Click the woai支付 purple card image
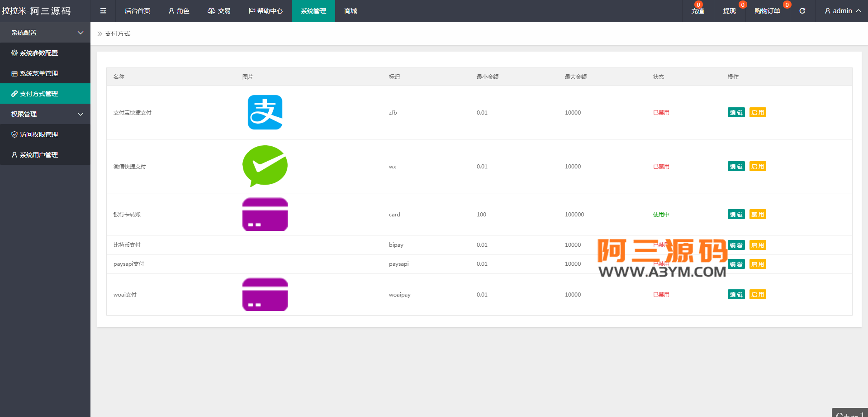Screen dimensions: 868x417 point(265,294)
